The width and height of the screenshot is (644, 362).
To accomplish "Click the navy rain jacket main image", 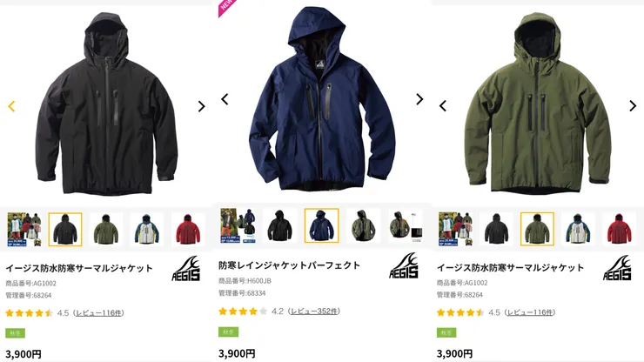I will click(x=322, y=98).
